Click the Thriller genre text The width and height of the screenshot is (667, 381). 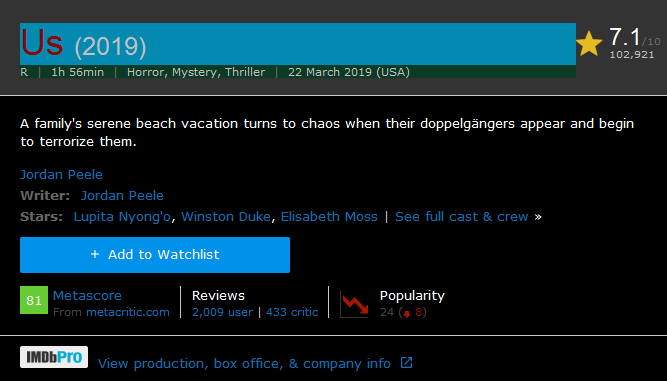(245, 72)
